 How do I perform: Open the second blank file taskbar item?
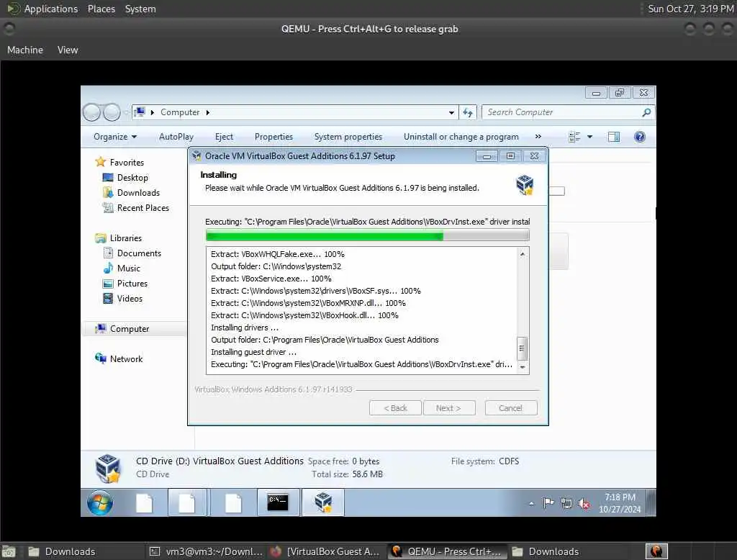tap(186, 502)
